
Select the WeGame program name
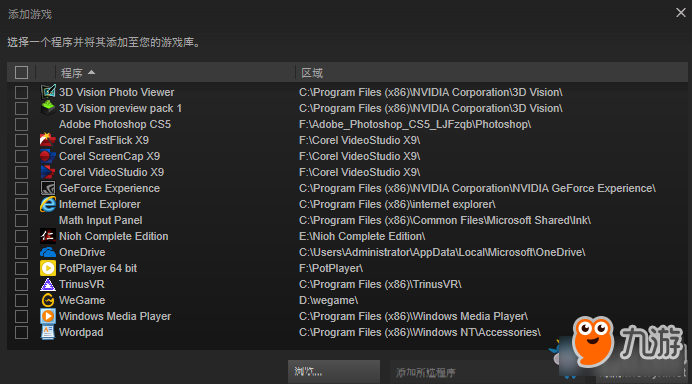(x=82, y=300)
